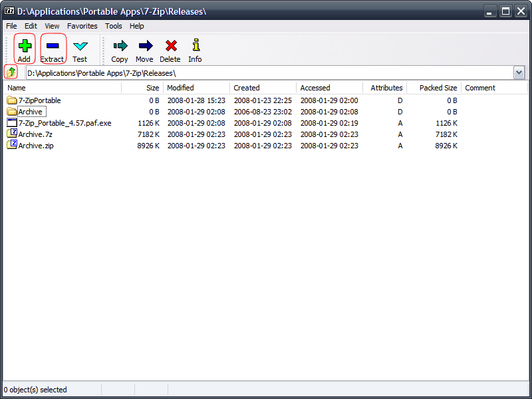Image resolution: width=532 pixels, height=399 pixels.
Task: Open the View menu
Action: tap(53, 26)
